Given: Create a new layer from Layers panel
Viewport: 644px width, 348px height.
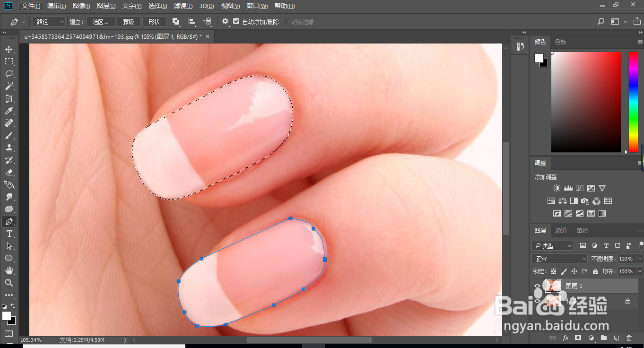Looking at the screenshot, I should [616, 338].
